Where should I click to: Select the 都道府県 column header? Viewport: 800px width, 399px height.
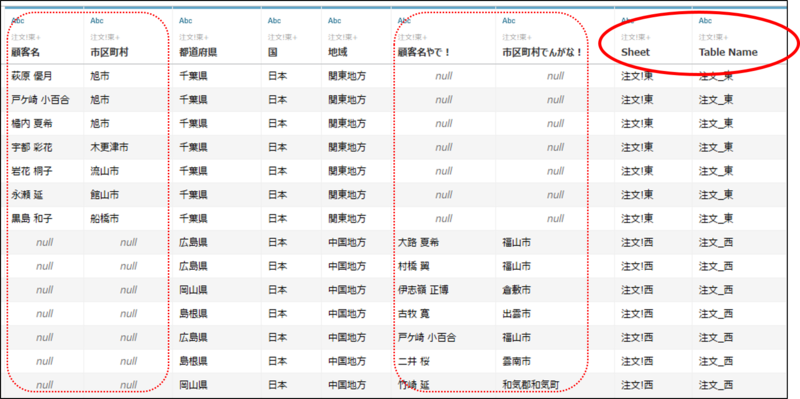(198, 52)
